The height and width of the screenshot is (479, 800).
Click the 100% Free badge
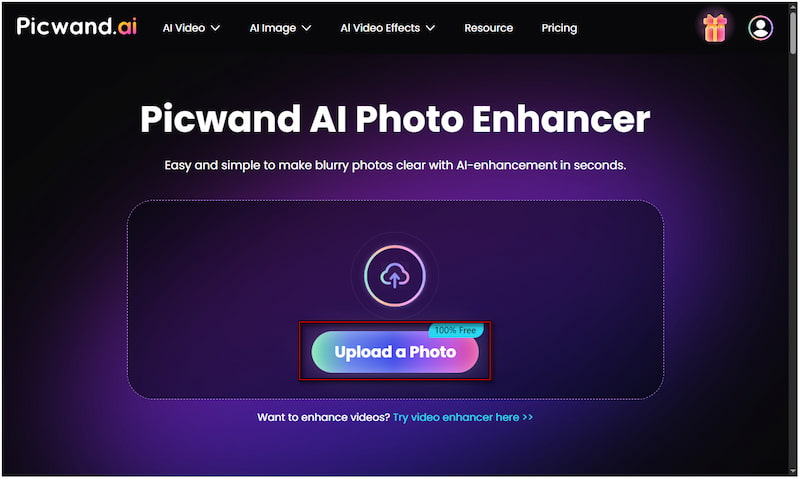pos(455,330)
